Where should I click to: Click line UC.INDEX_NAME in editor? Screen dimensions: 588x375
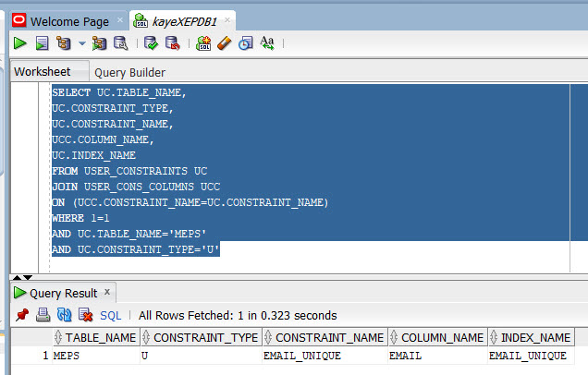(x=93, y=155)
